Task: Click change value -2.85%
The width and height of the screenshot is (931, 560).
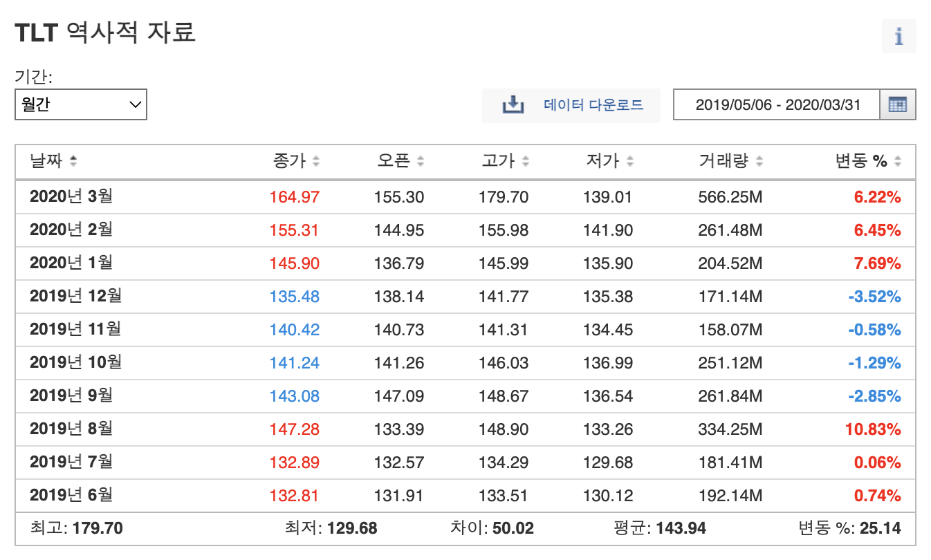Action: tap(874, 396)
